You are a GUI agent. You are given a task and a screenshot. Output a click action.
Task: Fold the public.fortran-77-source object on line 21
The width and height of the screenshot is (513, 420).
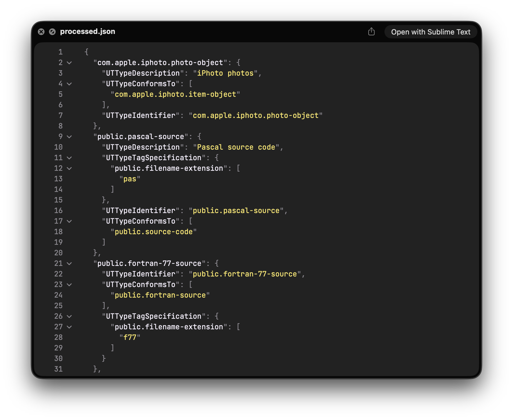tap(70, 264)
